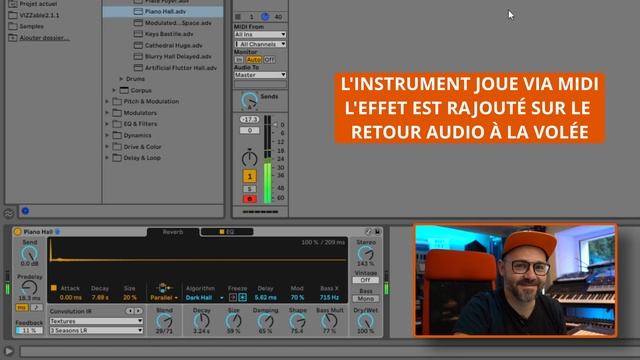Adjust the Feedback value bar
Screen dimensions: 640x360
click(29, 330)
